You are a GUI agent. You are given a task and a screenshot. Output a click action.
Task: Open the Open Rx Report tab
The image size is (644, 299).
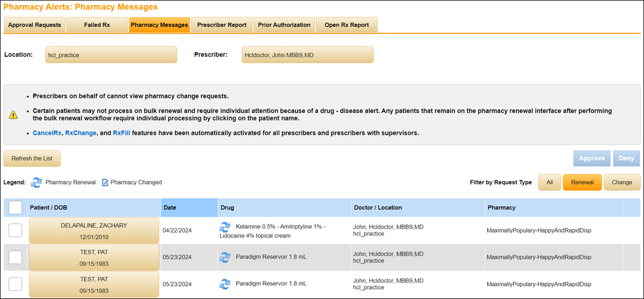coord(347,25)
